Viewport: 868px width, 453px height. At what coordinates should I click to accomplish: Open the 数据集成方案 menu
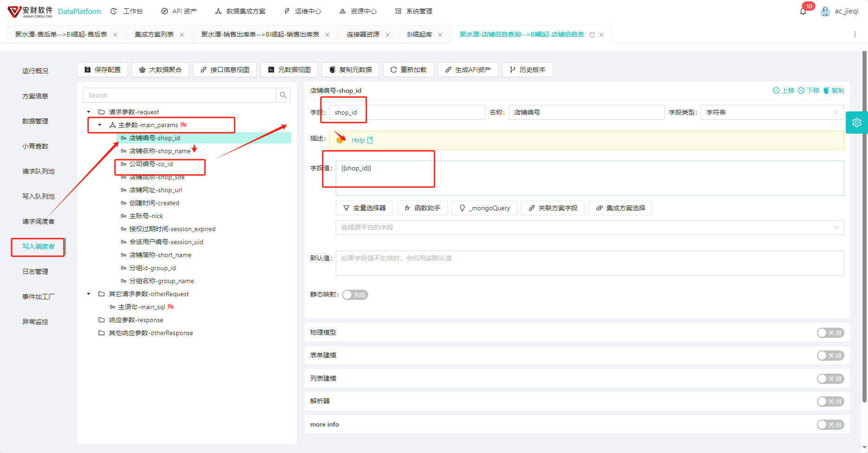pyautogui.click(x=240, y=11)
